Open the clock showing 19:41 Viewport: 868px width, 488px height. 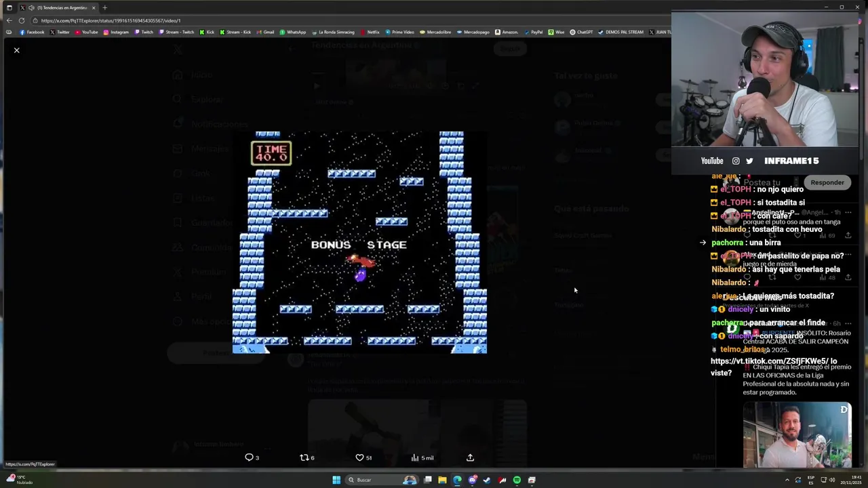[852, 480]
